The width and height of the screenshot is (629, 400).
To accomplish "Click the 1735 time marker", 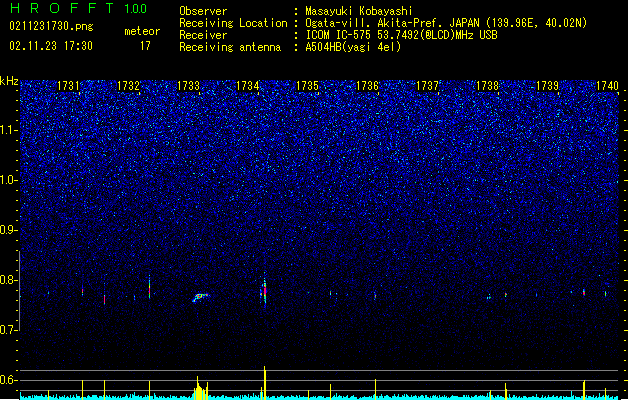I will pos(307,86).
